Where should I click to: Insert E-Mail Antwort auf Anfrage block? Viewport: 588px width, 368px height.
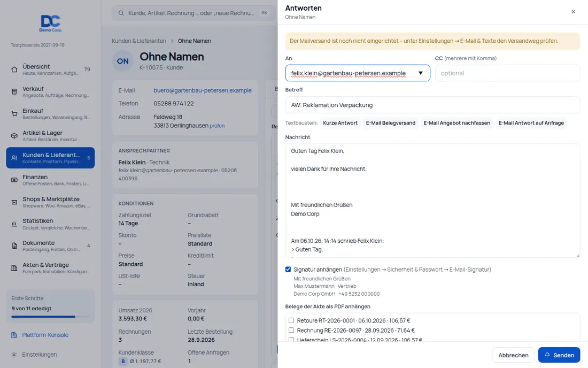pyautogui.click(x=531, y=123)
